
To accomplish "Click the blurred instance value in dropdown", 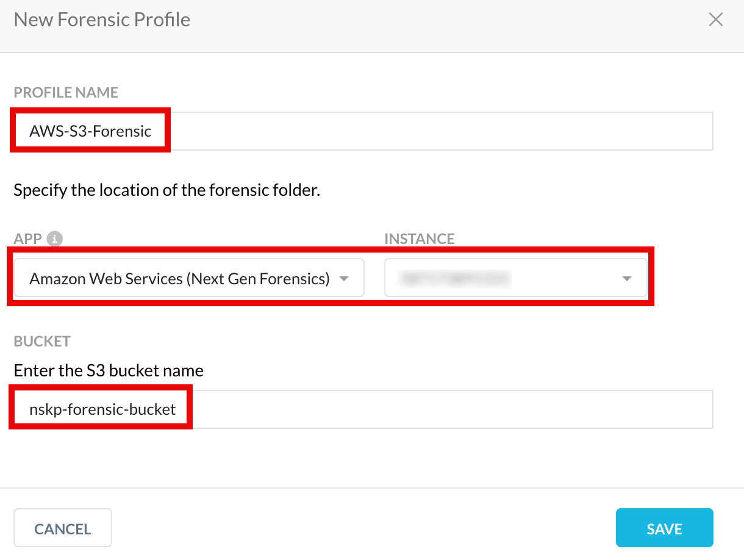I will click(x=454, y=279).
